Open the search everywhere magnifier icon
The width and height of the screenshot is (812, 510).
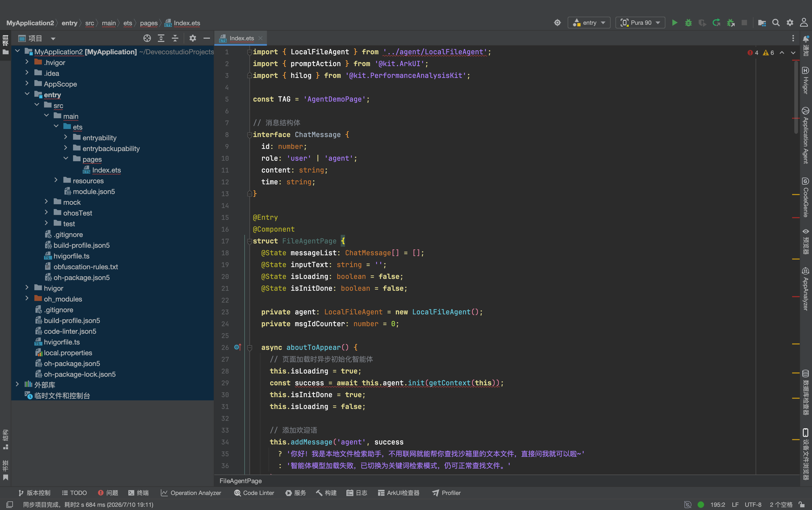tap(776, 23)
